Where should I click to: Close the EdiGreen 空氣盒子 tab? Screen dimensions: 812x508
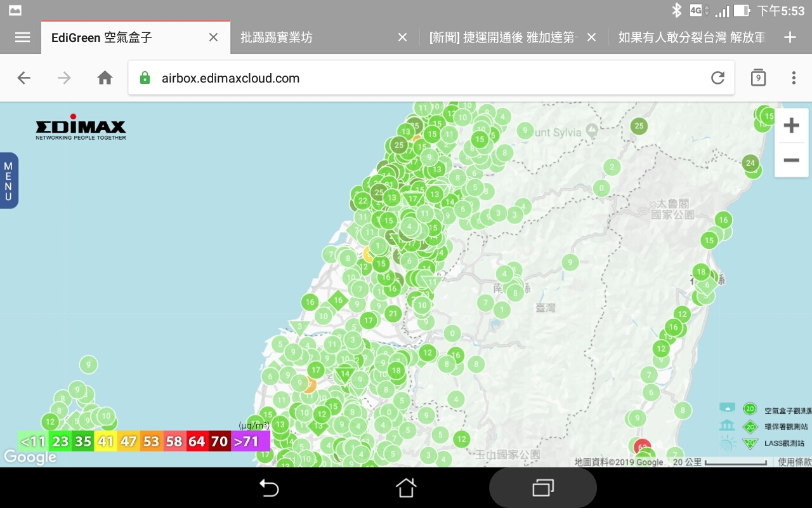213,37
